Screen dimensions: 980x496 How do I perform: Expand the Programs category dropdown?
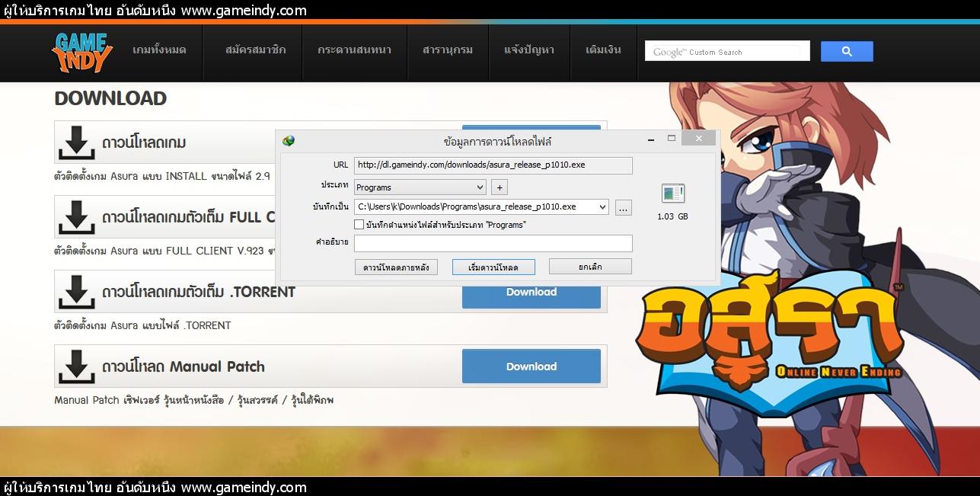480,187
